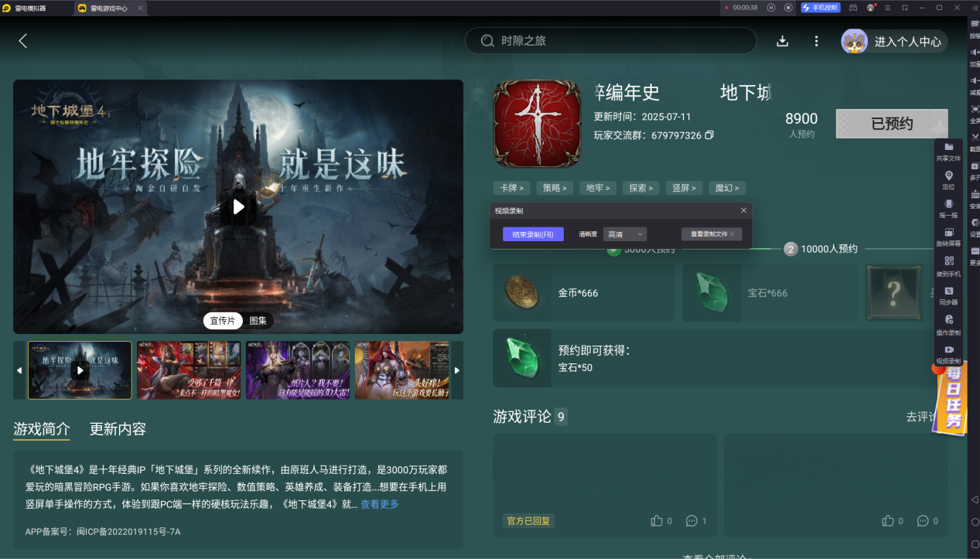Click the 10000人预约 milestone marker

(x=790, y=249)
